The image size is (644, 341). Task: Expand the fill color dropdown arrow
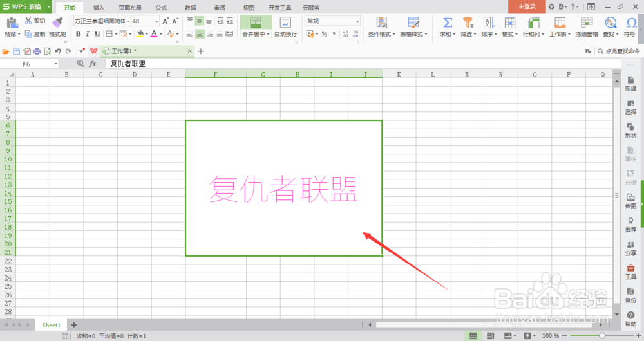click(x=147, y=34)
